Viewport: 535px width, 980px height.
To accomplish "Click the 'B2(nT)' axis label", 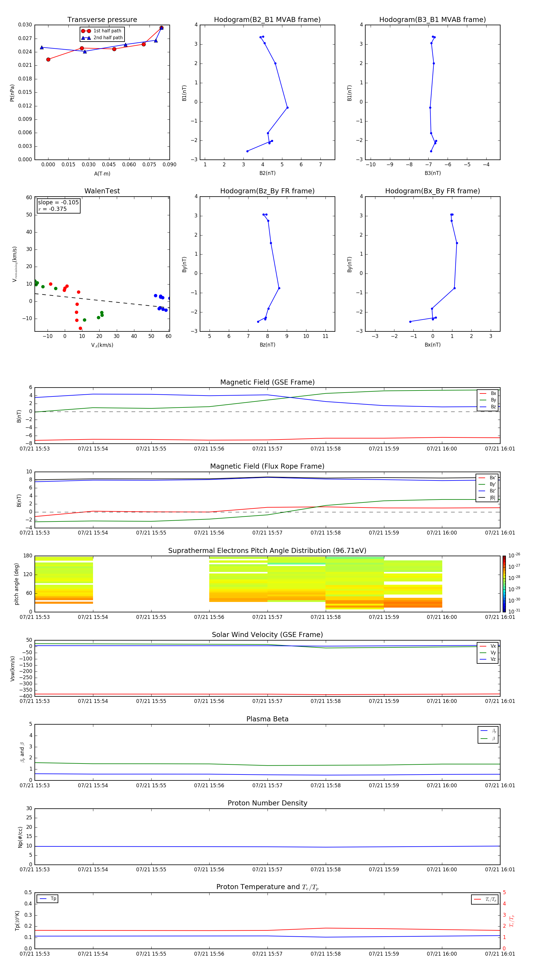I will (267, 173).
